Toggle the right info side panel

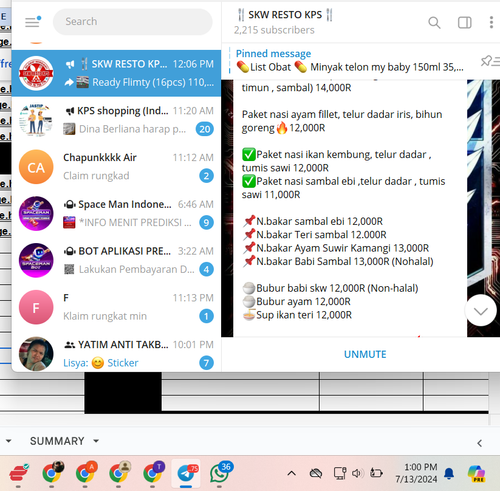click(x=464, y=22)
